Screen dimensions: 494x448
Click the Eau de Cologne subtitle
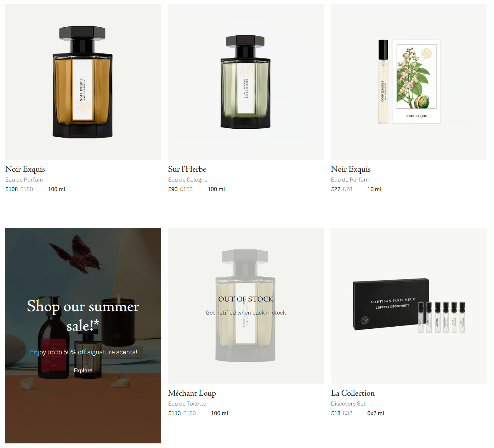188,180
